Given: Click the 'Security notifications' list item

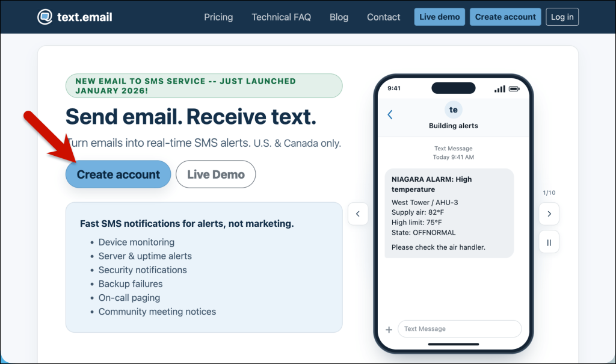Looking at the screenshot, I should (143, 270).
